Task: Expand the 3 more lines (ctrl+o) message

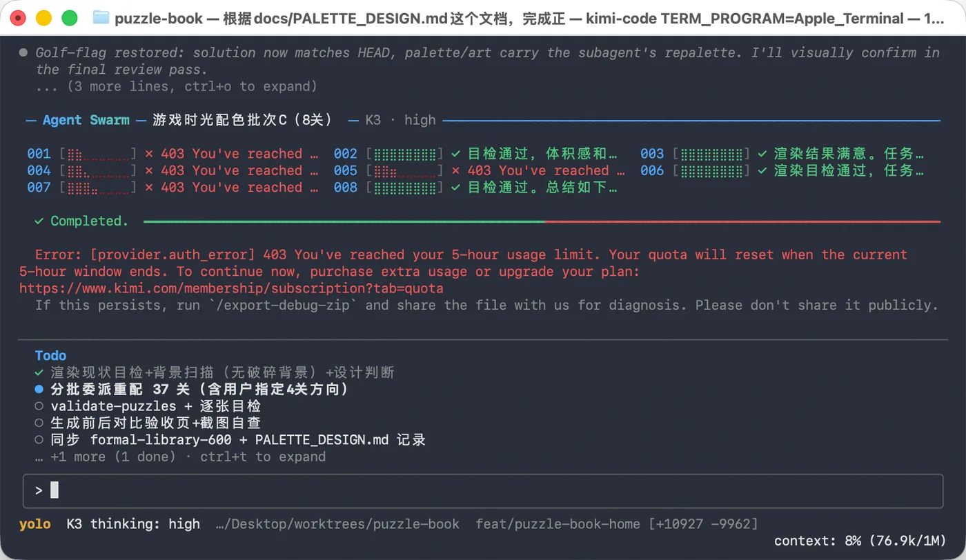Action: click(177, 86)
